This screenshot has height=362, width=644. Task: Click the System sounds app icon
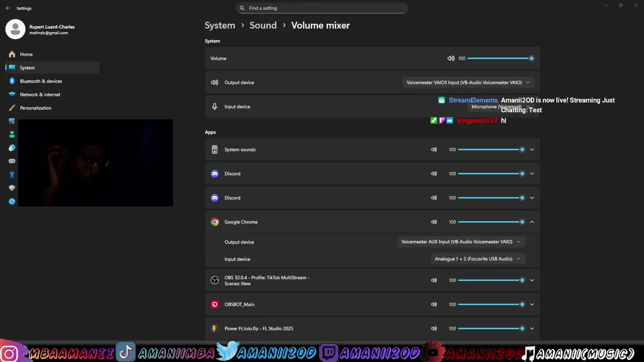(214, 149)
